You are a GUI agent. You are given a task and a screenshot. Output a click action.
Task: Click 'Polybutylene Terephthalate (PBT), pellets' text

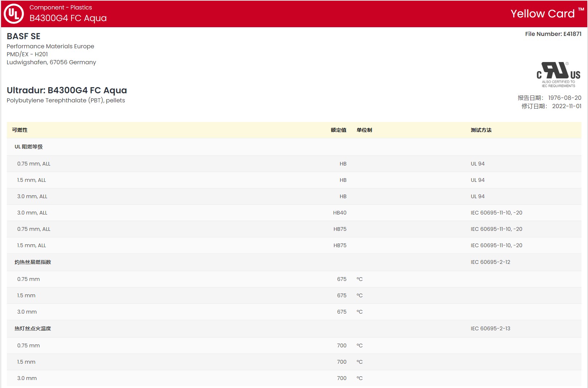tap(66, 100)
